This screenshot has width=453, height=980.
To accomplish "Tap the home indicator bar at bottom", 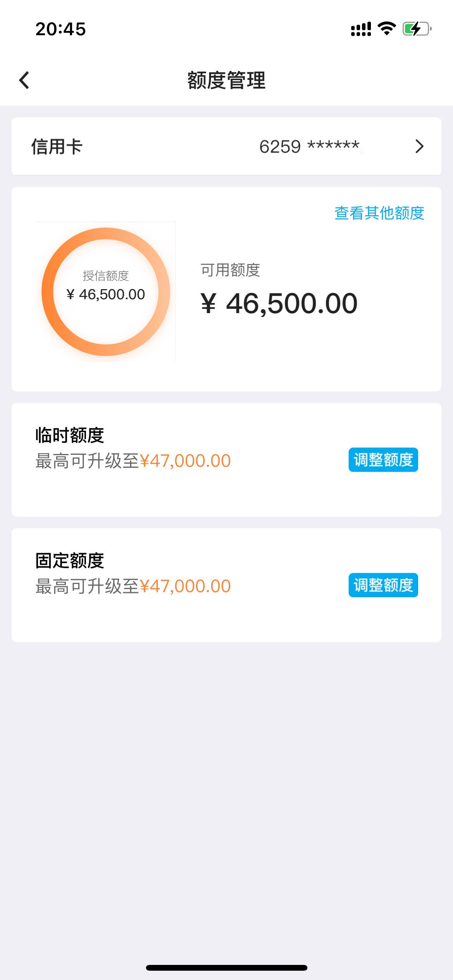I will click(226, 968).
